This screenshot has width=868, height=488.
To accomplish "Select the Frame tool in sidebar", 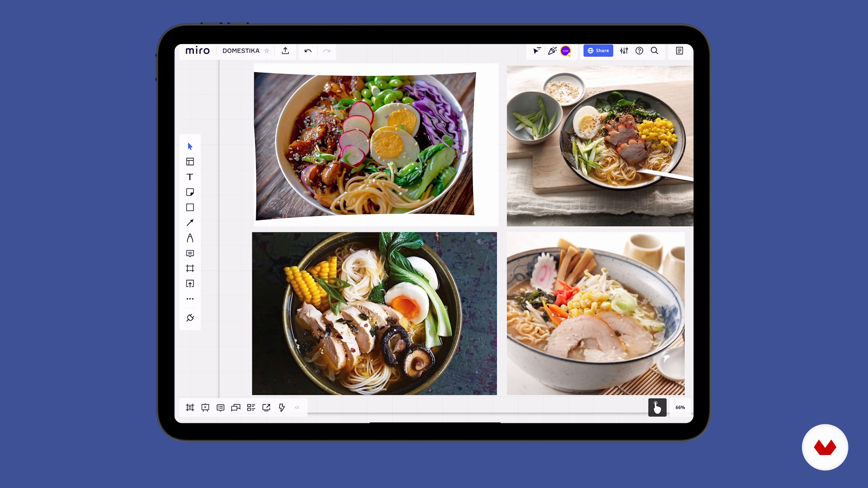I will (190, 268).
